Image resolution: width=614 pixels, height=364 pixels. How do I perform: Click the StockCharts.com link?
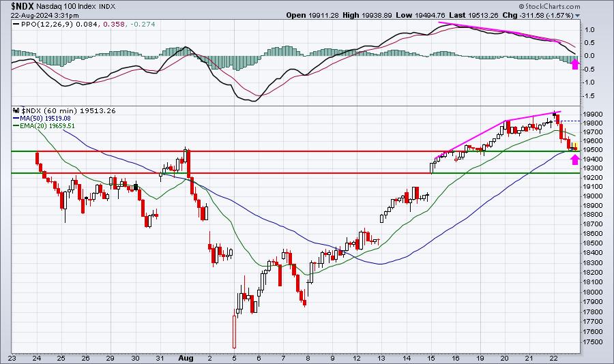553,6
